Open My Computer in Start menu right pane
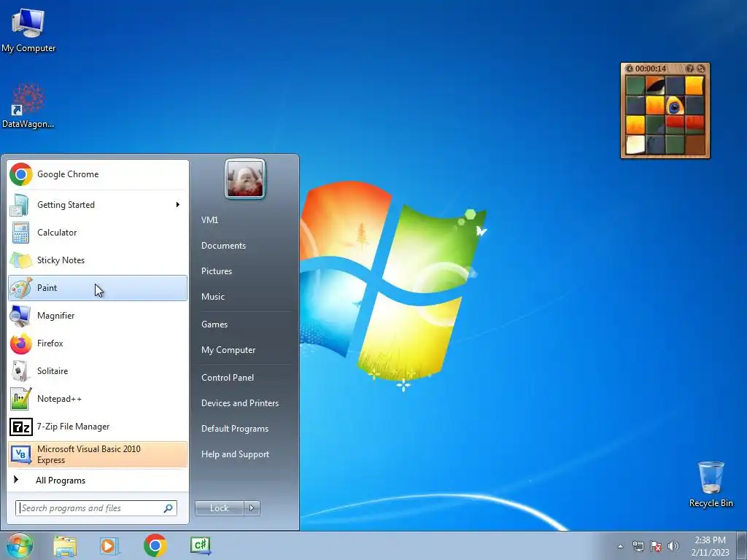Screen dimensions: 747x560 (x=228, y=350)
